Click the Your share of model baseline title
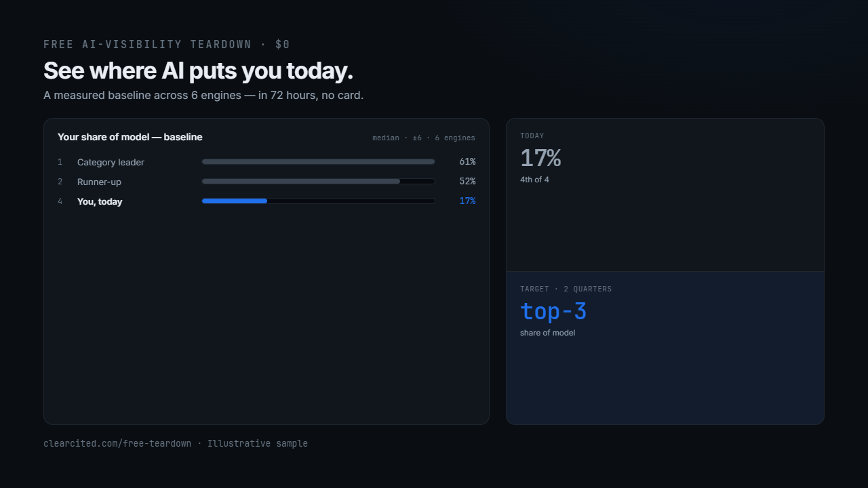The image size is (868, 488). (130, 137)
